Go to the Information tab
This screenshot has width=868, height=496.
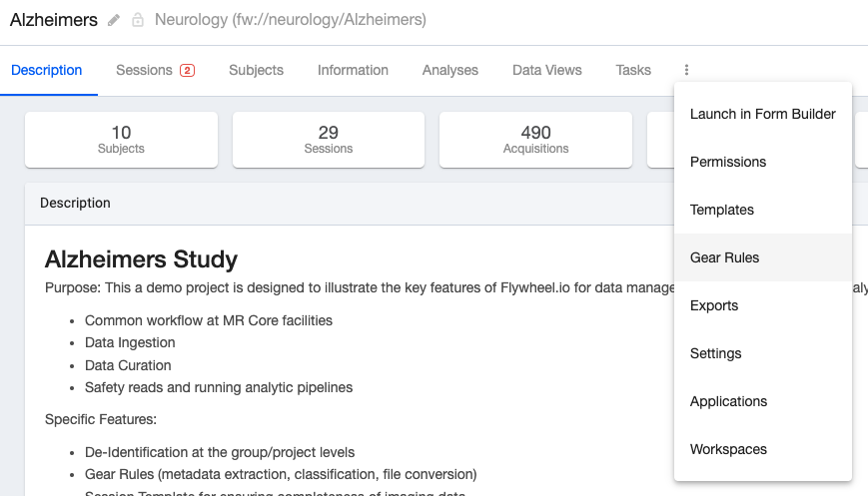click(353, 70)
